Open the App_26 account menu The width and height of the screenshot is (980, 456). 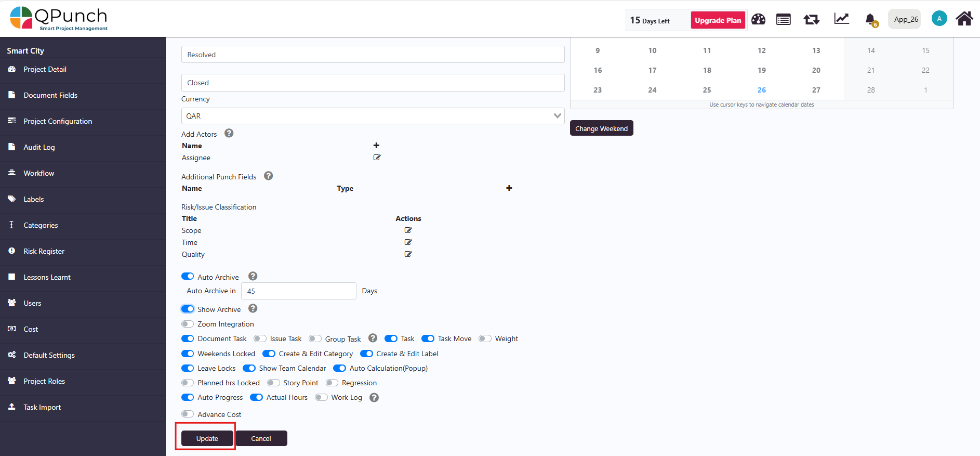click(905, 19)
